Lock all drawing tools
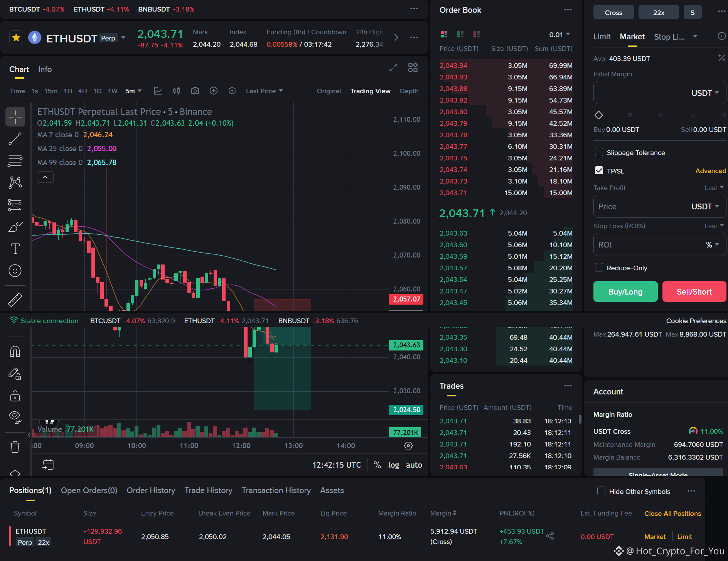Screen dimensions: 728x561 [x=15, y=396]
